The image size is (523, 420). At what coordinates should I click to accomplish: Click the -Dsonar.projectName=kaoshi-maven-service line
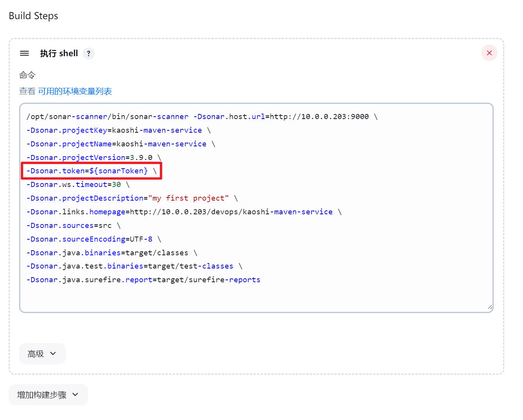tap(121, 144)
